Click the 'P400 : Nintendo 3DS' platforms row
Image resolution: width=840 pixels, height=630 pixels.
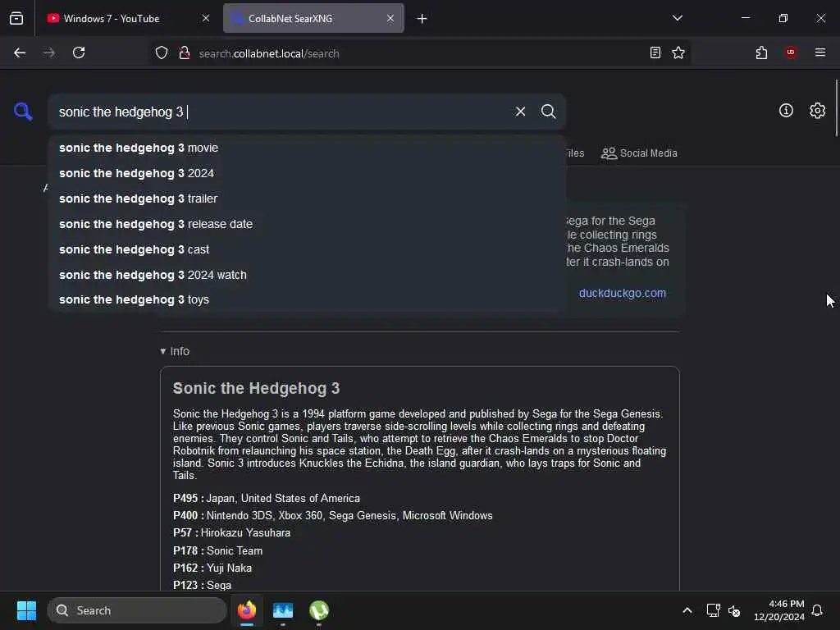(x=333, y=515)
